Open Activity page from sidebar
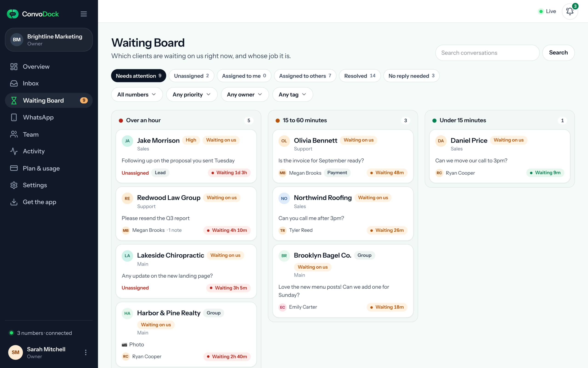Viewport: 588px width, 368px height. point(49,151)
